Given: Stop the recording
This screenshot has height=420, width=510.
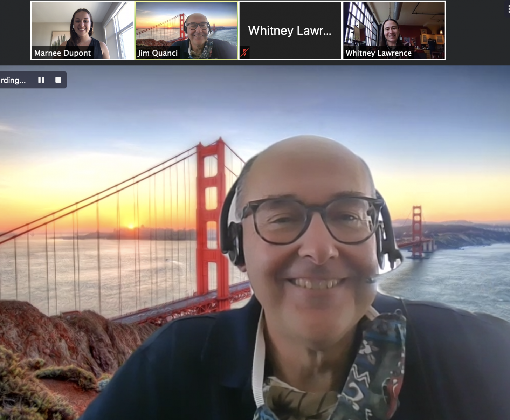Looking at the screenshot, I should (58, 80).
